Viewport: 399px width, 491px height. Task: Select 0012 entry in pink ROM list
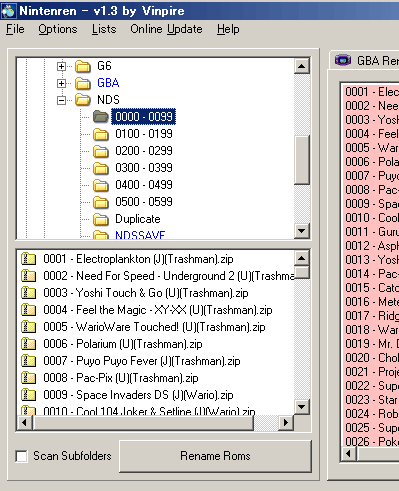pos(371,246)
